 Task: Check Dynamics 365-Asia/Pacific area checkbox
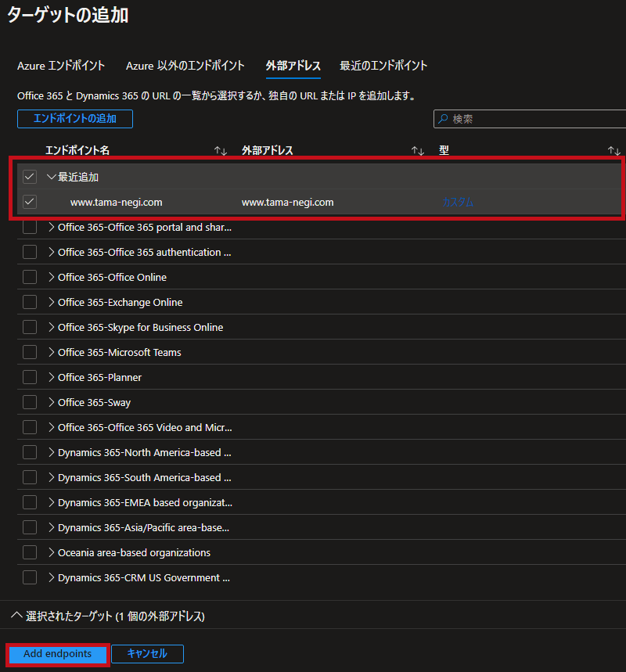pos(30,527)
